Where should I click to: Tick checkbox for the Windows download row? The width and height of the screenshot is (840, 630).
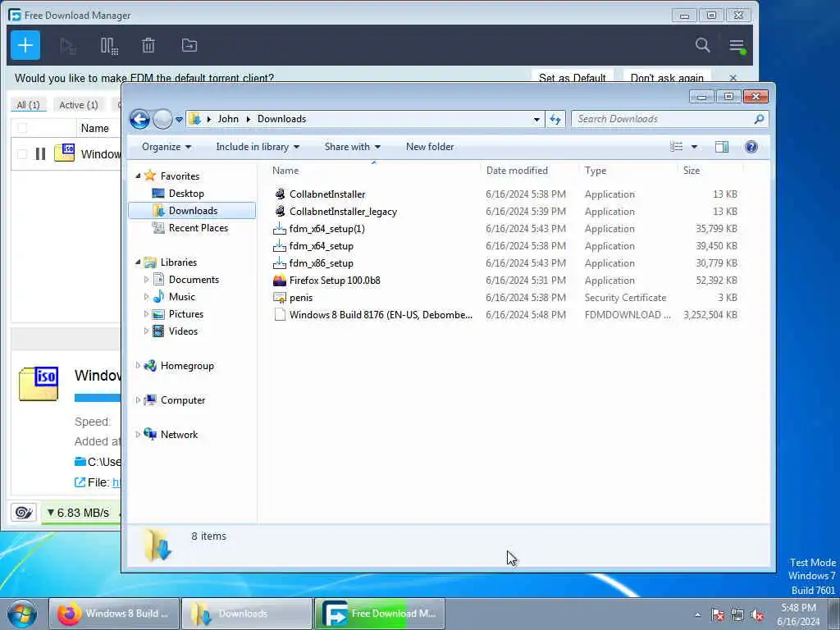click(22, 154)
